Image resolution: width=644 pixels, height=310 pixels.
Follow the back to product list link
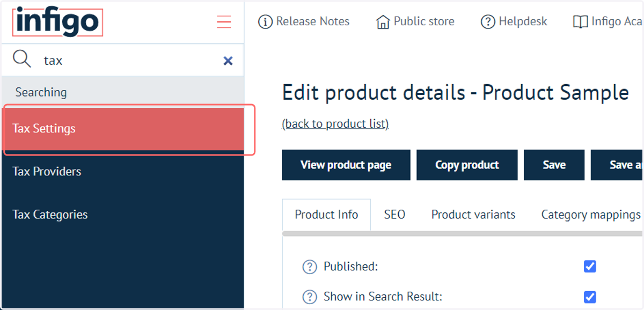coord(335,124)
